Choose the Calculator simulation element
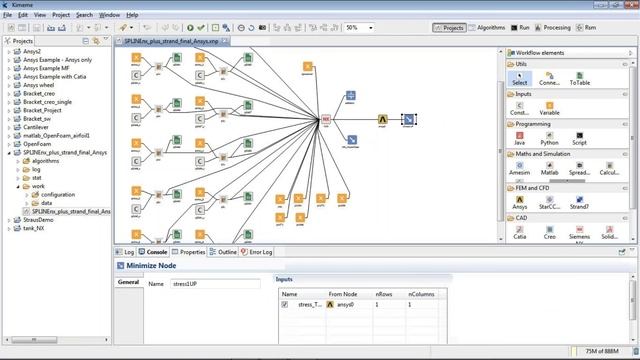 pyautogui.click(x=609, y=169)
